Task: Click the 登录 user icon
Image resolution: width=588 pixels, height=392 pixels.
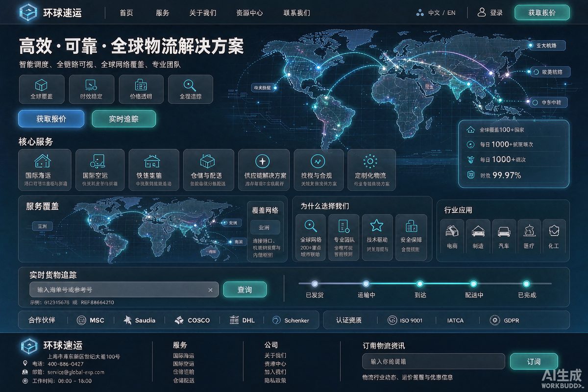Action: pyautogui.click(x=482, y=12)
